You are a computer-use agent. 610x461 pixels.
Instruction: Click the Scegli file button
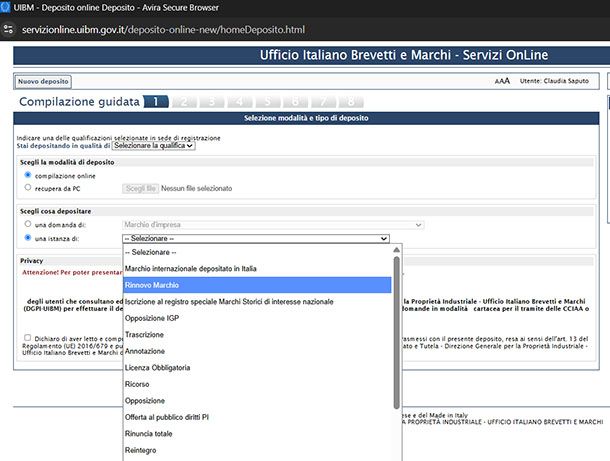[140, 188]
